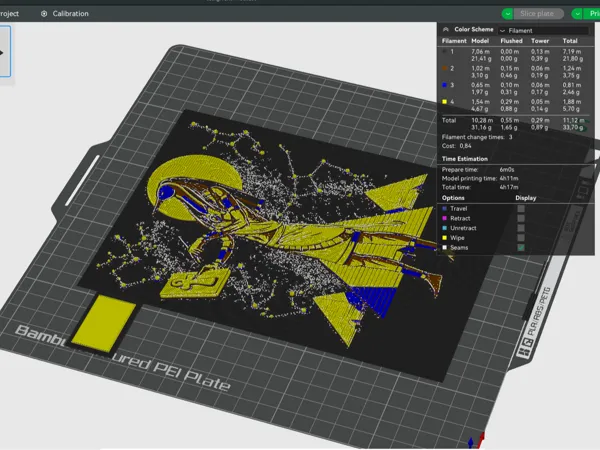Image resolution: width=600 pixels, height=450 pixels.
Task: Toggle the Wipe display checkbox
Action: click(x=521, y=238)
